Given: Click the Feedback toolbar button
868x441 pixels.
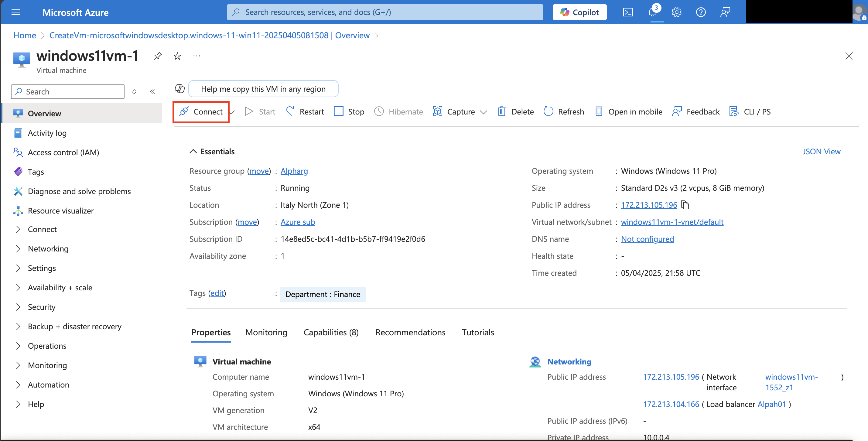Looking at the screenshot, I should (x=695, y=111).
